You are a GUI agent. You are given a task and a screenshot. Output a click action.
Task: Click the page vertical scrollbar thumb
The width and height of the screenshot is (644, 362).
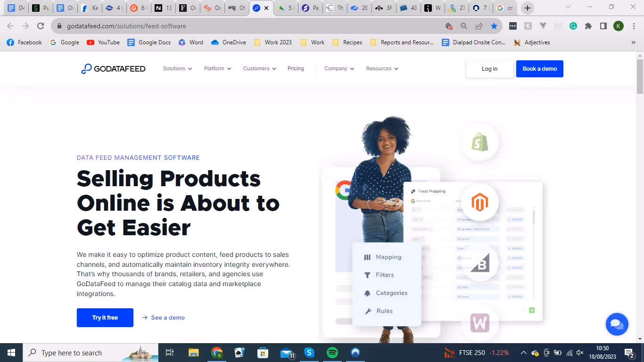pos(640,76)
